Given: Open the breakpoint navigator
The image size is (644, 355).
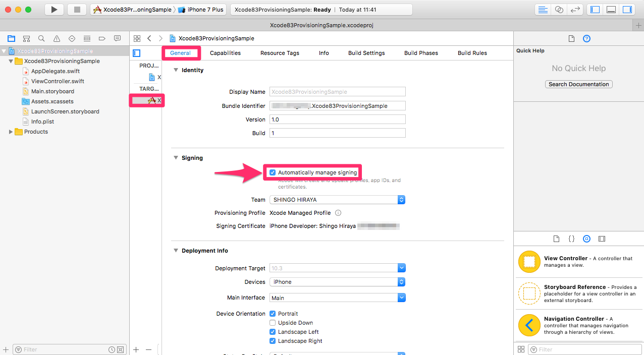Looking at the screenshot, I should (x=102, y=38).
